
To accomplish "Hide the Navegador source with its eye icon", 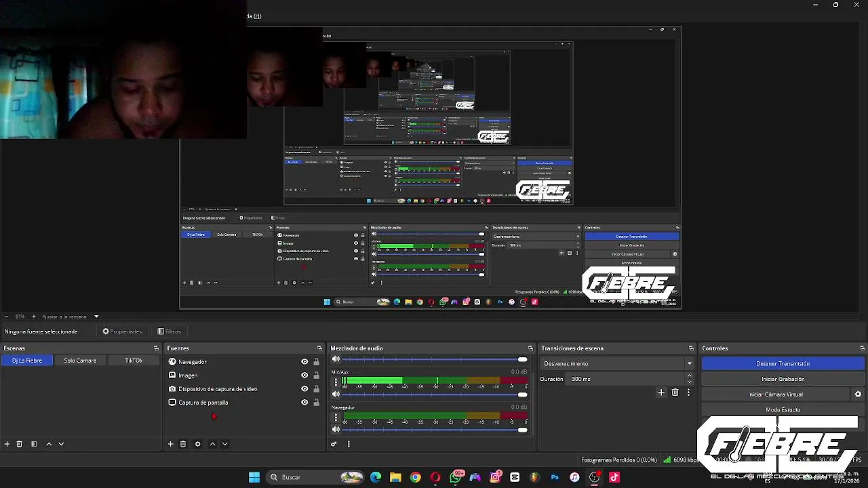I will 304,362.
